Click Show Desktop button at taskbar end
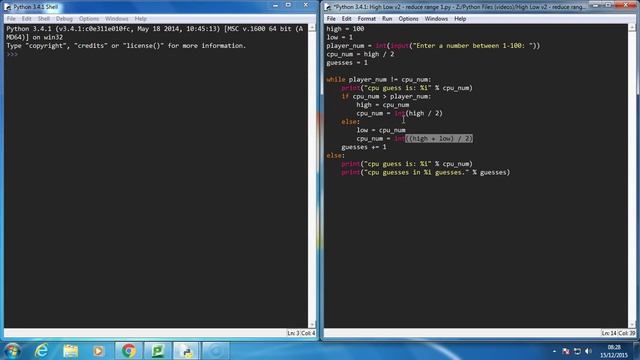 [637, 351]
